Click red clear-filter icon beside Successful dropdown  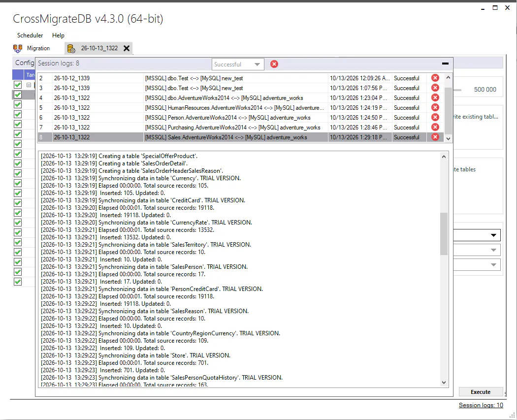tap(274, 64)
